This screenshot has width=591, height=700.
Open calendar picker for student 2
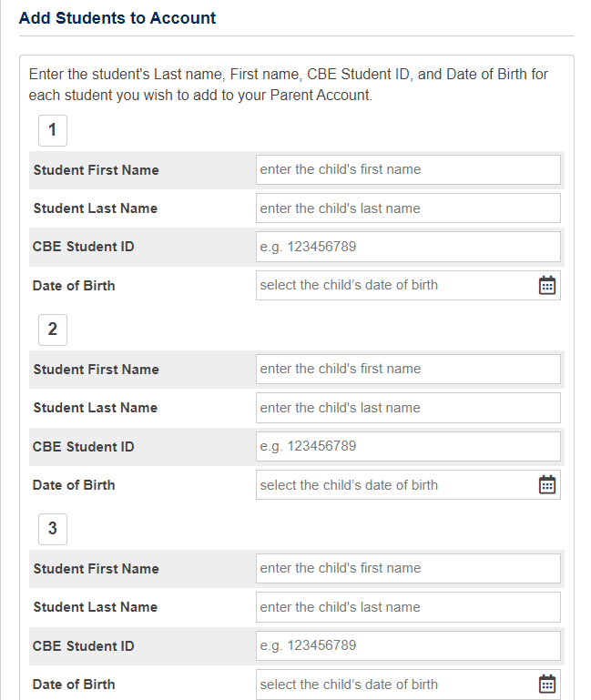[547, 485]
